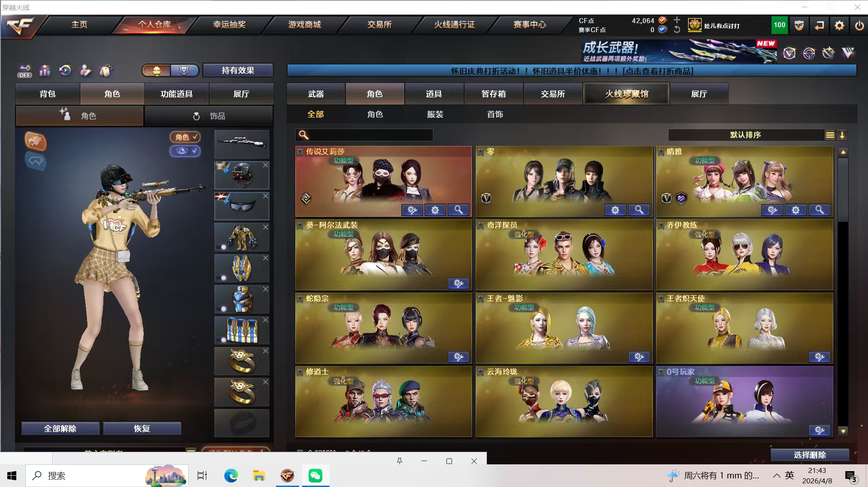This screenshot has height=487, width=868.
Task: Open the 默认排序 sort dropdown
Action: (x=746, y=135)
